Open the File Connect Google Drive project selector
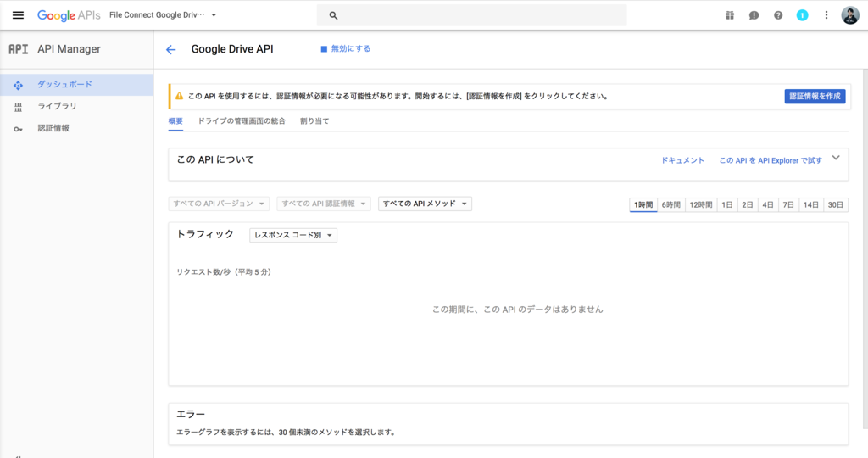 point(163,15)
